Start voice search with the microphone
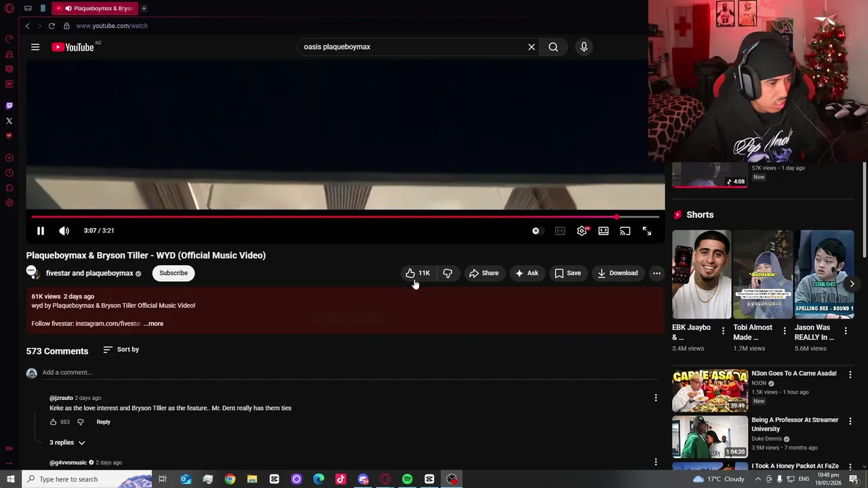868x488 pixels. pos(584,47)
